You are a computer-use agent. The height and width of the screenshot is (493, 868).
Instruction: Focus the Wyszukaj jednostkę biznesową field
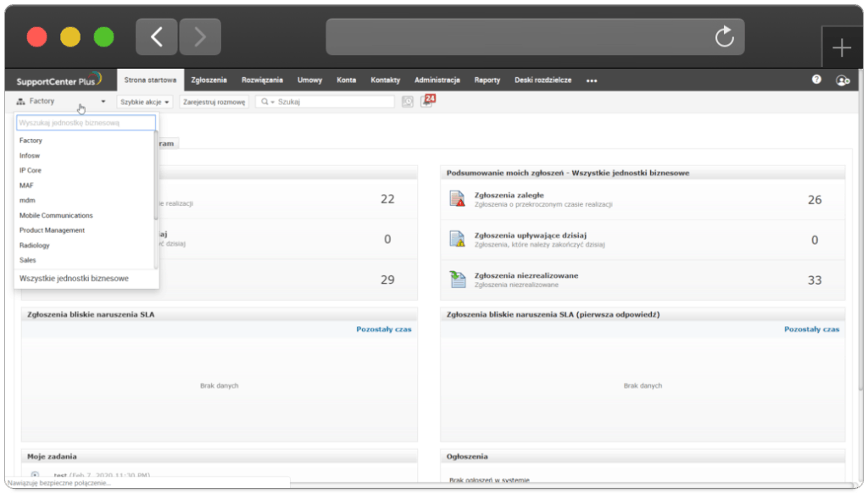tap(86, 123)
